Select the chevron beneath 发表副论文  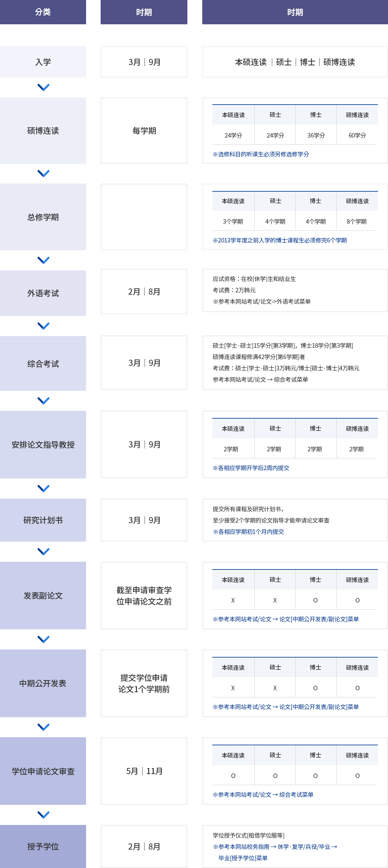click(43, 639)
